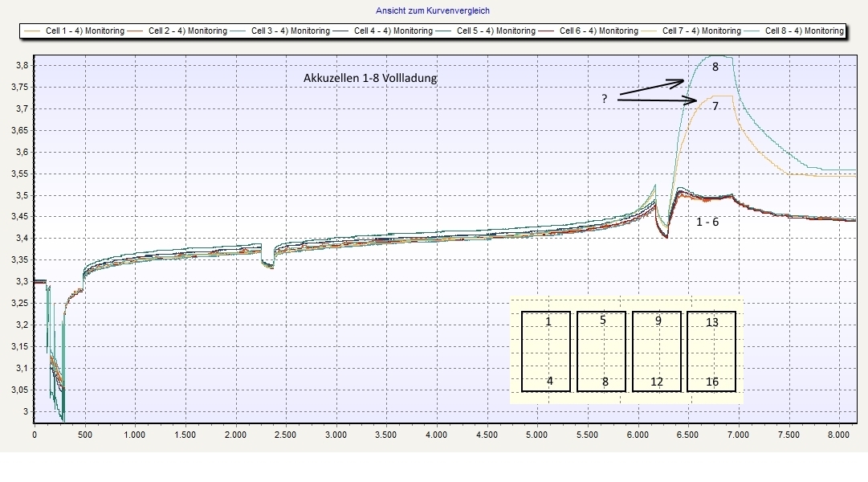The image size is (868, 482).
Task: Select the battery box labeled 9 and 12
Action: [x=657, y=351]
